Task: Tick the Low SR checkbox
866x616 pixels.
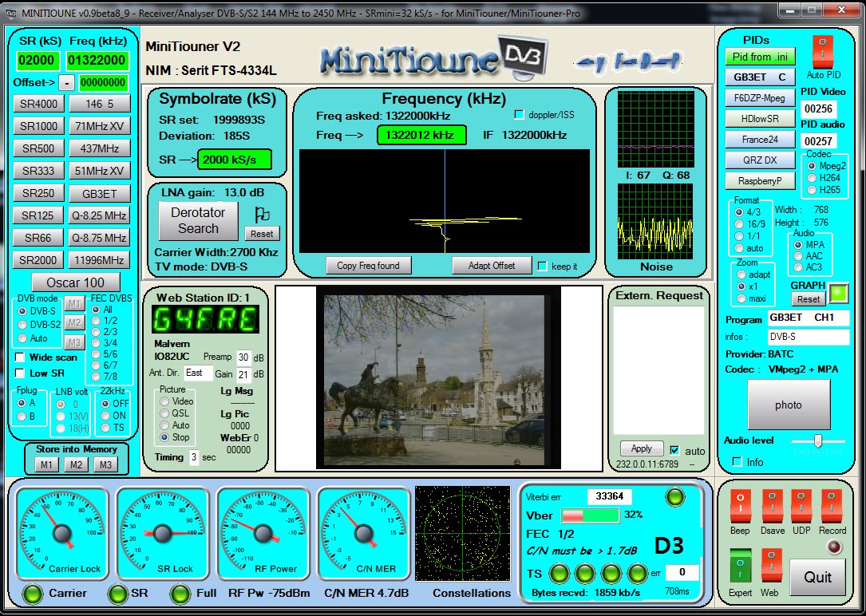Action: coord(20,373)
